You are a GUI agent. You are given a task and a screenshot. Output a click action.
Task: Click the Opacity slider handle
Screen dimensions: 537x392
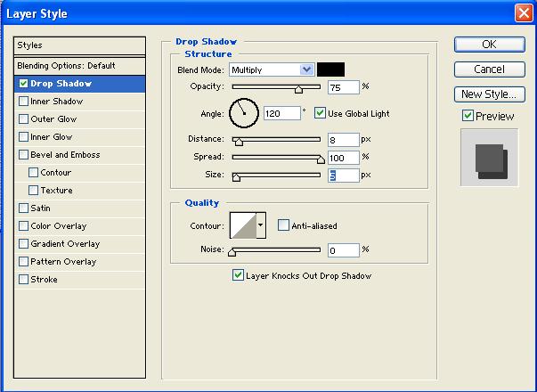(298, 89)
